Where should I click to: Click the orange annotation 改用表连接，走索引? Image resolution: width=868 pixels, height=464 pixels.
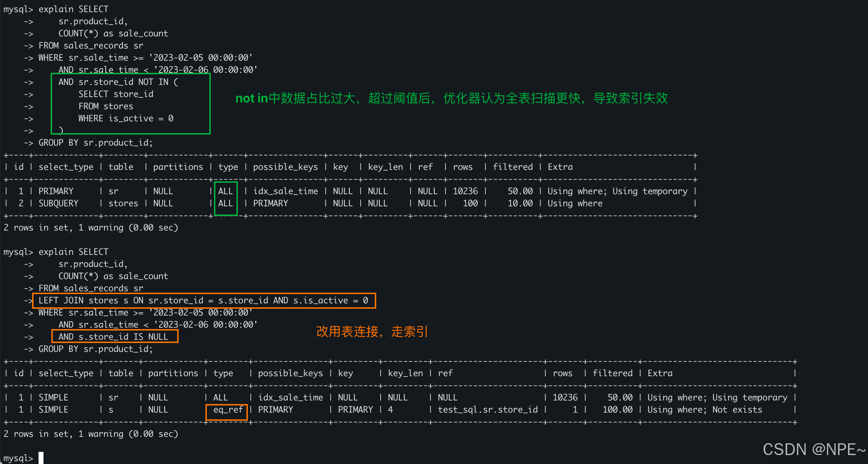click(x=372, y=332)
